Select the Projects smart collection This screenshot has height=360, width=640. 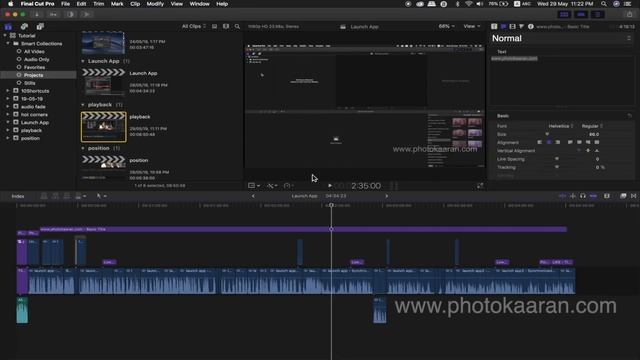coord(38,75)
